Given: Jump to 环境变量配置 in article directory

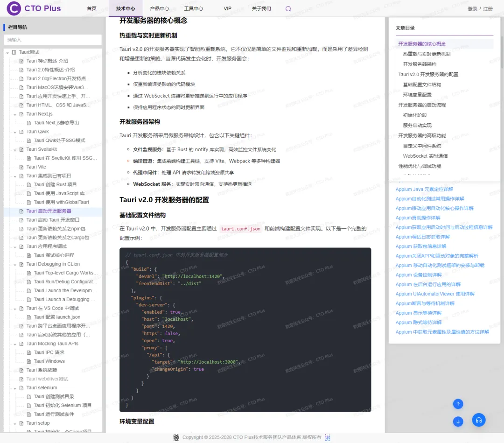Looking at the screenshot, I should point(417,95).
